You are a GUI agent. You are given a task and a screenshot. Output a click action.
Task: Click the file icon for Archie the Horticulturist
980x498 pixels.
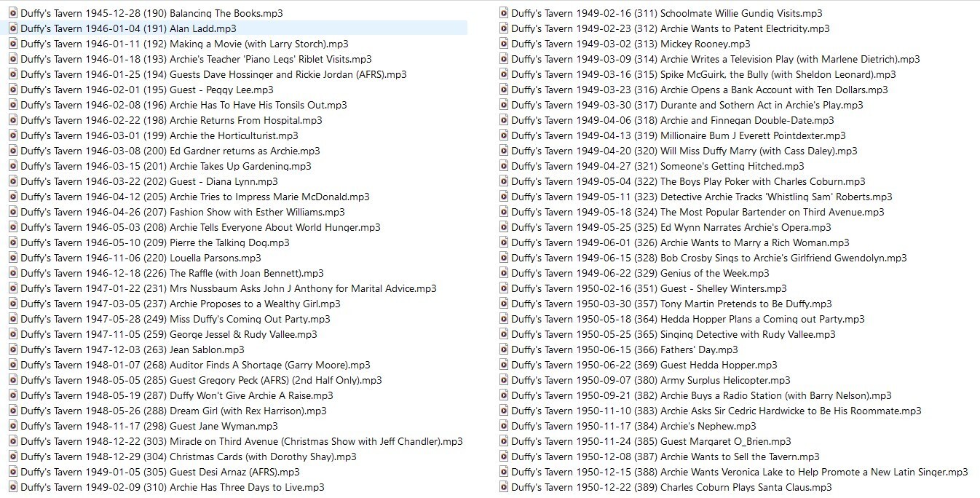(x=13, y=135)
